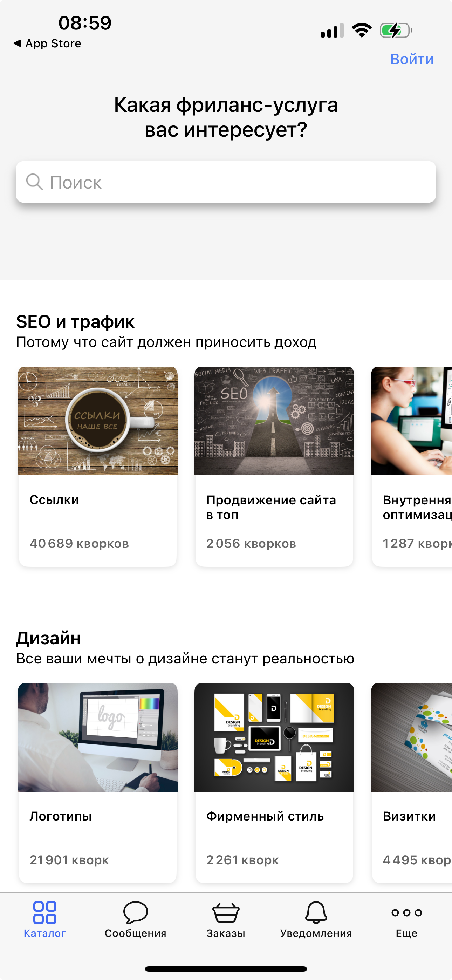Open the Заказы basket icon

pos(226,913)
